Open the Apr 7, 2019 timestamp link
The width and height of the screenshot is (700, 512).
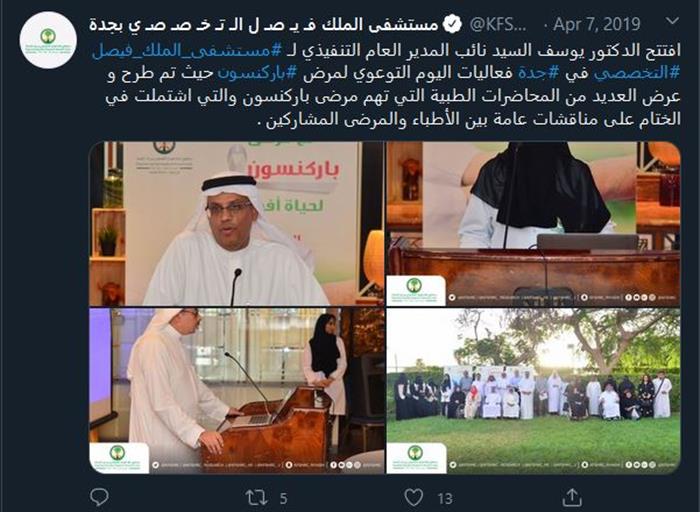[x=597, y=24]
